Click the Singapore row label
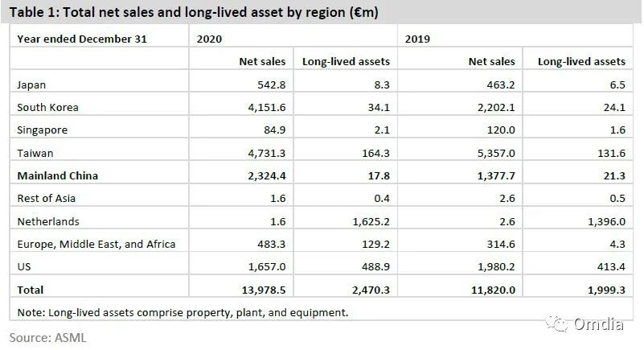 pos(42,130)
